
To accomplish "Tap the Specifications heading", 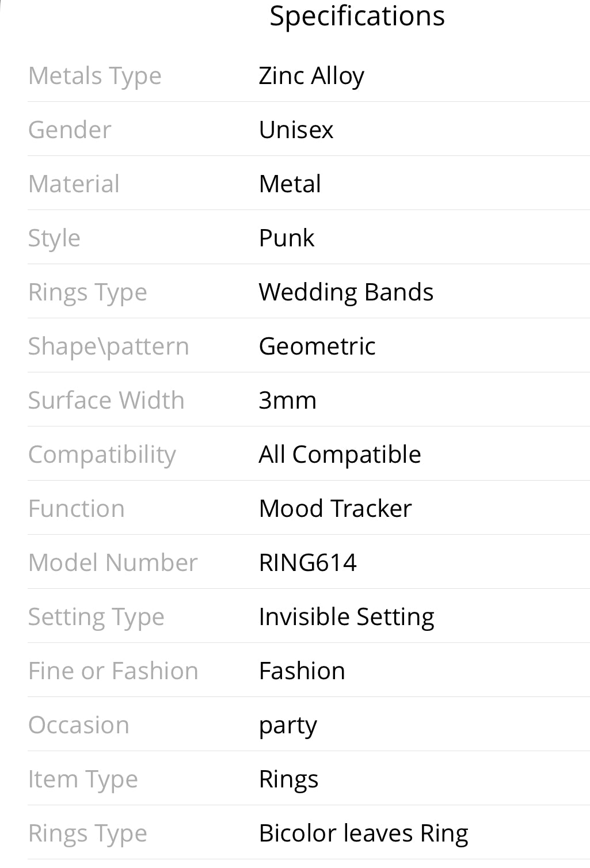I will (x=357, y=16).
